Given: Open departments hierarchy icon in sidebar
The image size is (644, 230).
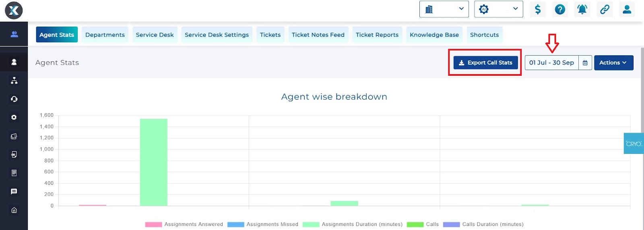Looking at the screenshot, I should pyautogui.click(x=14, y=81).
